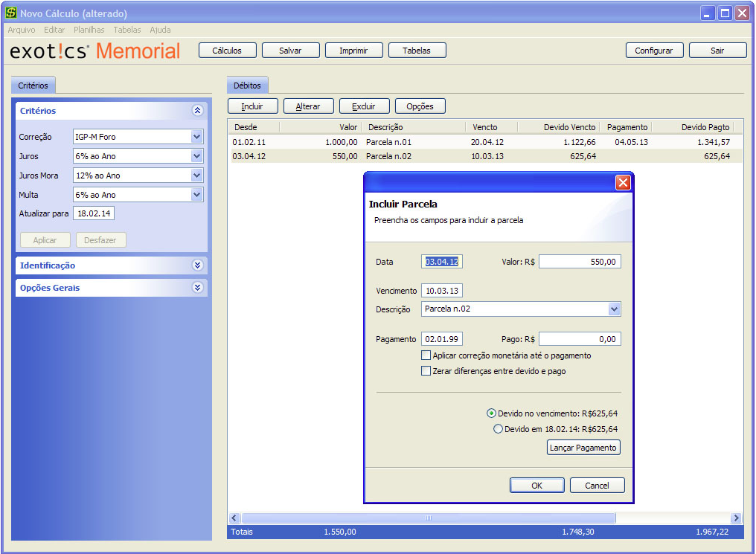Image resolution: width=756 pixels, height=554 pixels.
Task: Click the Vencimento date field
Action: pos(442,291)
